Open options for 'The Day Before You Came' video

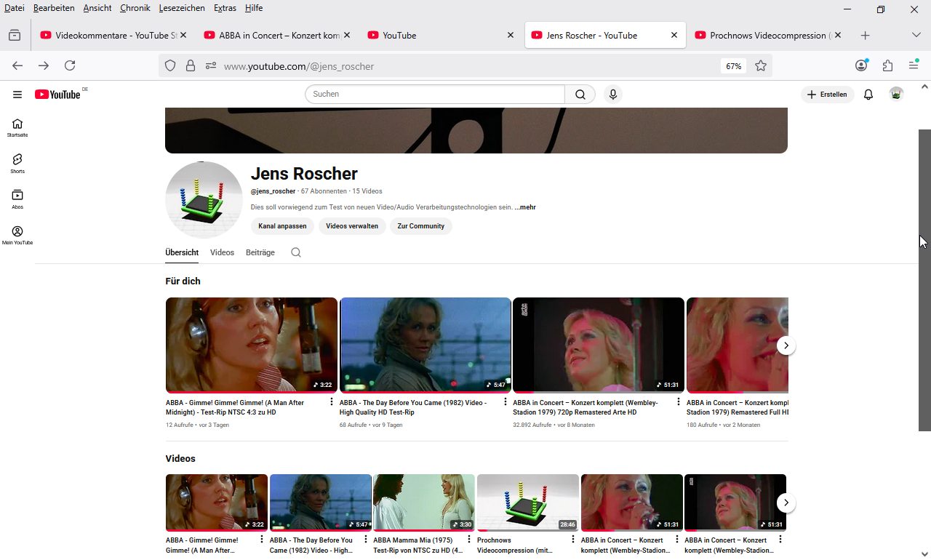pos(505,402)
